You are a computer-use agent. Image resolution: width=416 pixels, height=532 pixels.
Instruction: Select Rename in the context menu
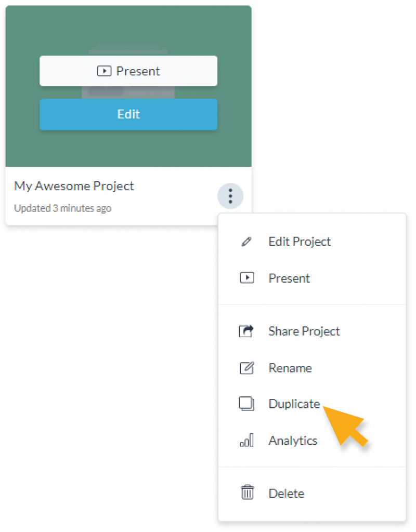coord(290,367)
